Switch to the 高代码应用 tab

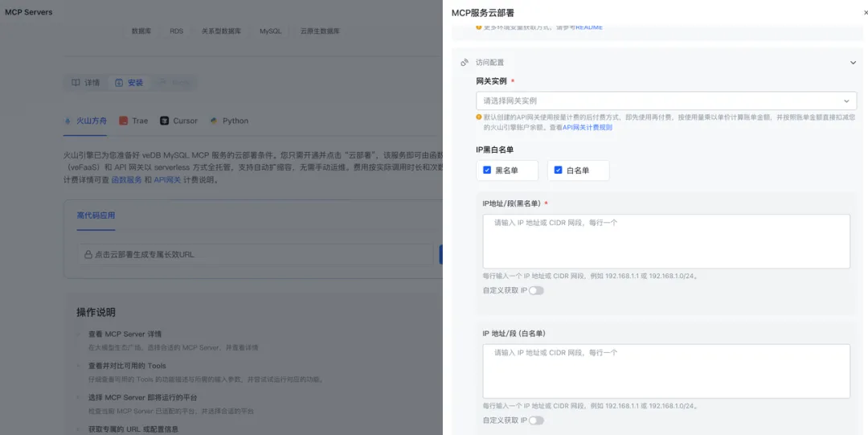[96, 215]
